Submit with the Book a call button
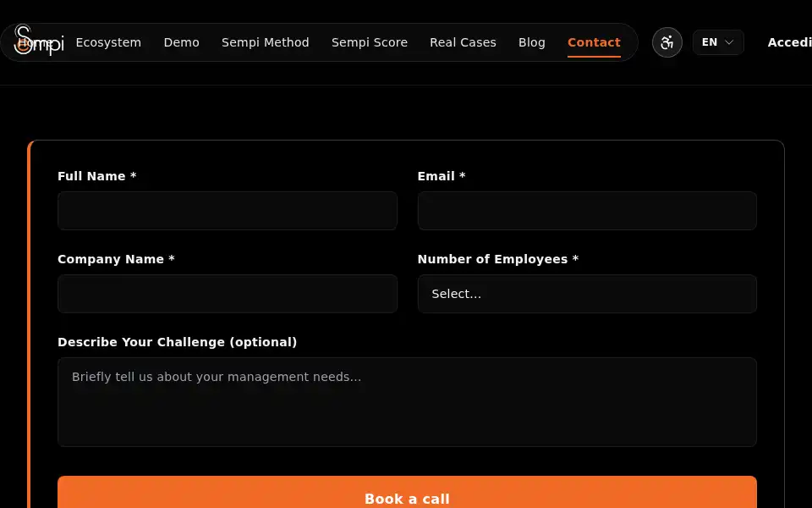 [x=407, y=493]
